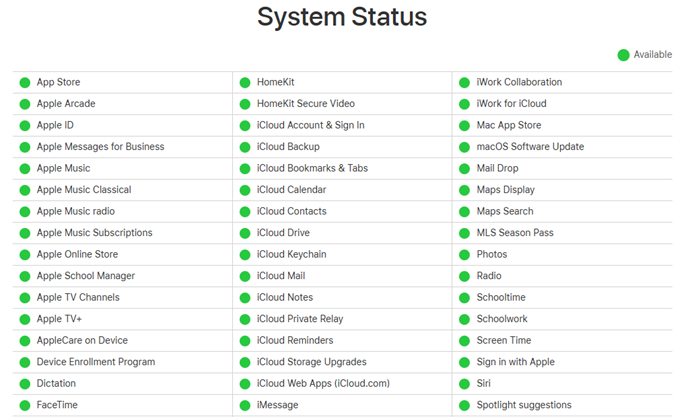700x417 pixels.
Task: Click the green status dot beside App Store
Action: (25, 82)
